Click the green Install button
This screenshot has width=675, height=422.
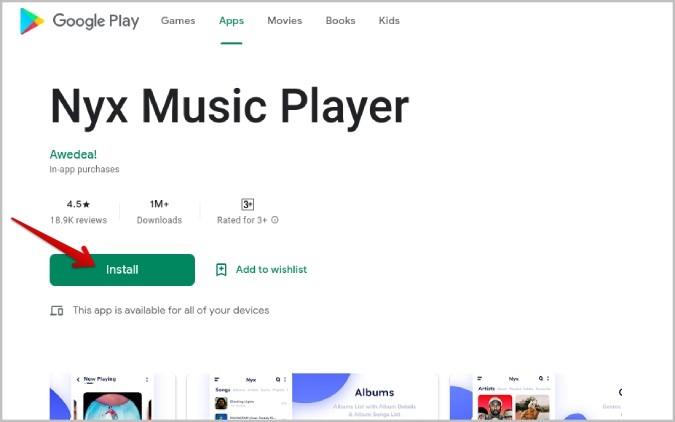[122, 270]
